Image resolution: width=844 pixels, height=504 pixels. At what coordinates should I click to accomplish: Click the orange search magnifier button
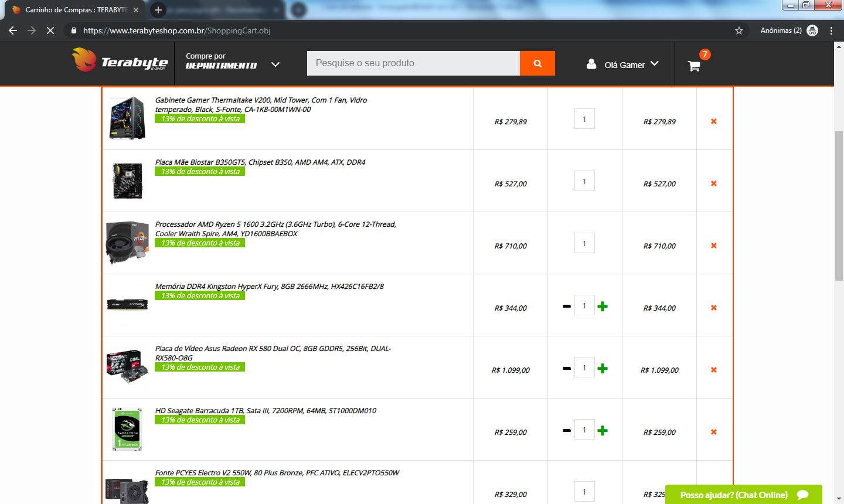click(537, 63)
